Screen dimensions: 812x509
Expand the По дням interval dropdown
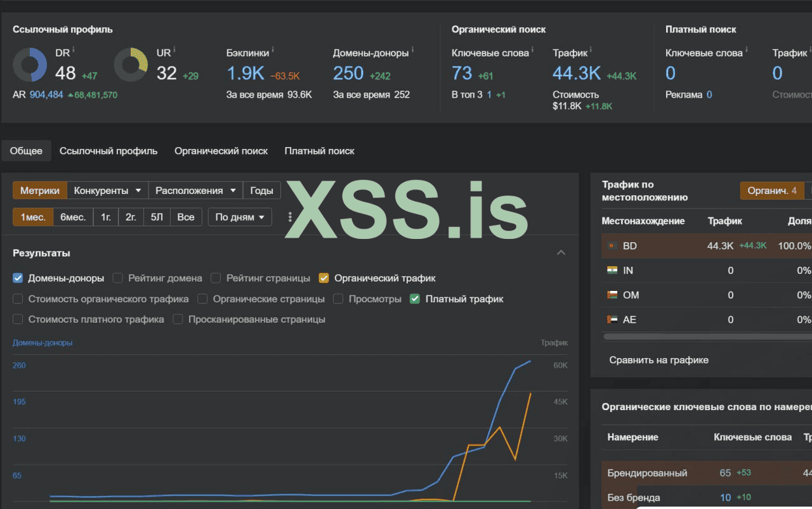240,217
